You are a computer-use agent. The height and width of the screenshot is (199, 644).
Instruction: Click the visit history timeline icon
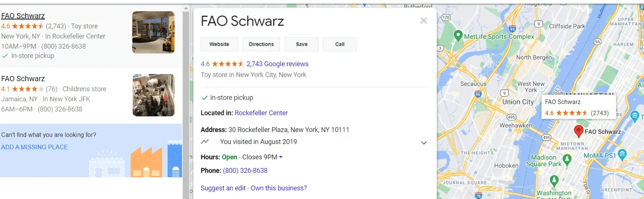pos(205,142)
